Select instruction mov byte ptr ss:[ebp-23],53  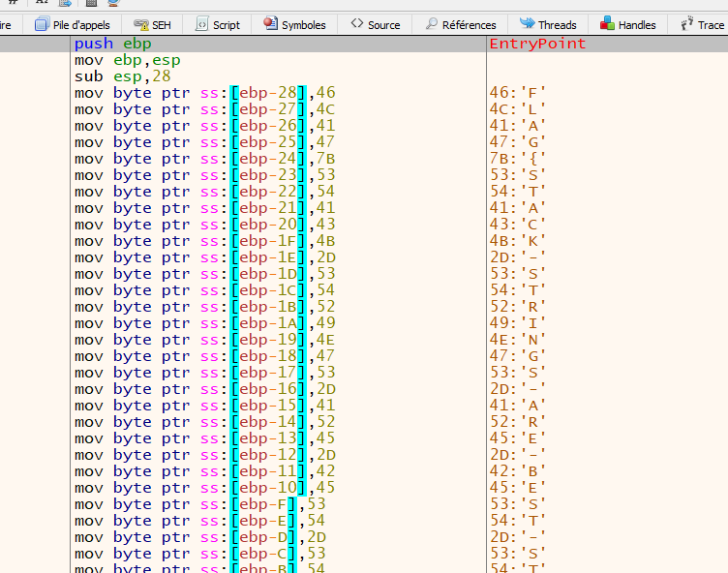pos(205,175)
